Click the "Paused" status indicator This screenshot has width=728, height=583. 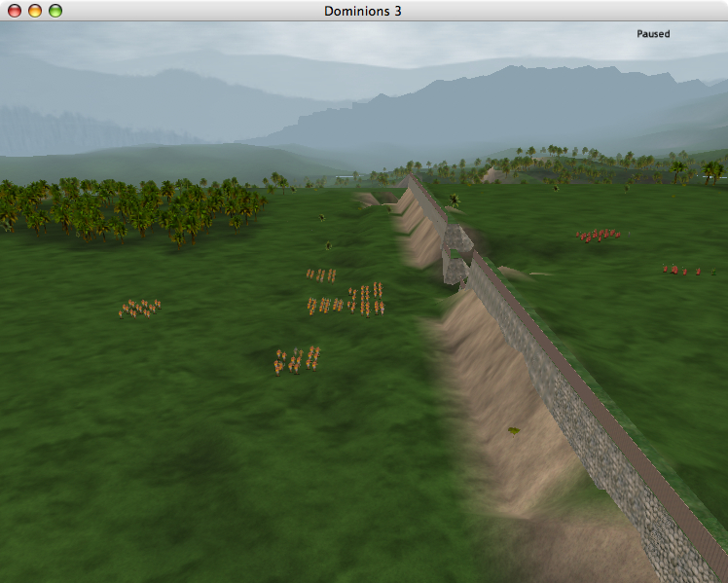coord(653,34)
